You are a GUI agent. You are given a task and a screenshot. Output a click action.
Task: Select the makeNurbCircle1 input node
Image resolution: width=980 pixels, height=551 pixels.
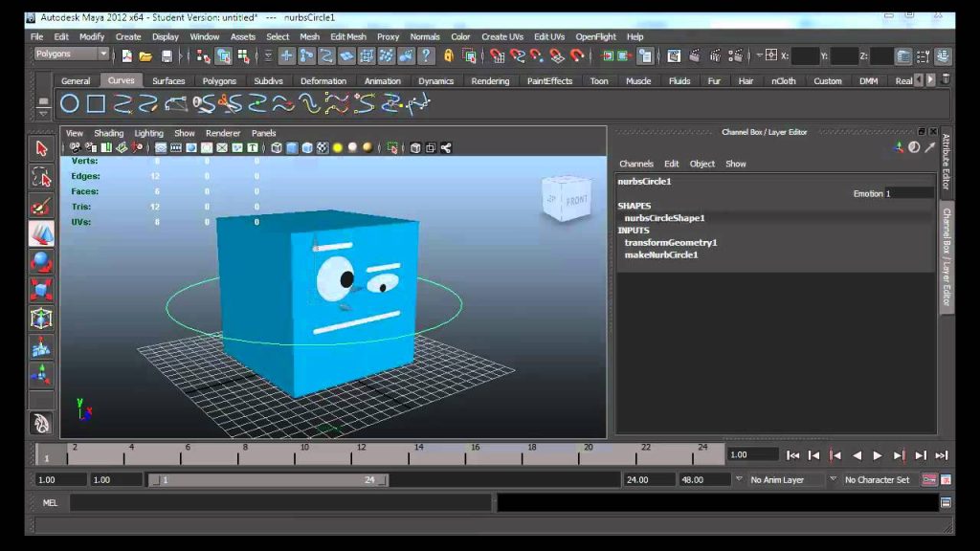click(661, 254)
